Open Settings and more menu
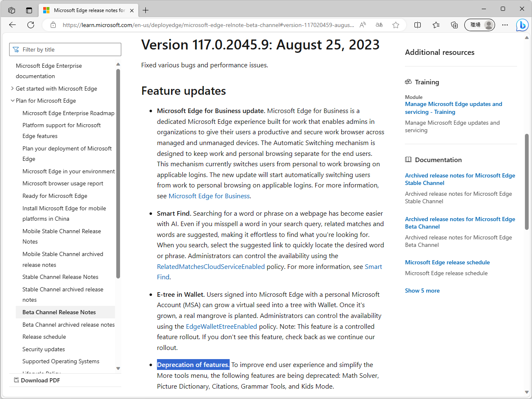532x399 pixels. point(505,25)
